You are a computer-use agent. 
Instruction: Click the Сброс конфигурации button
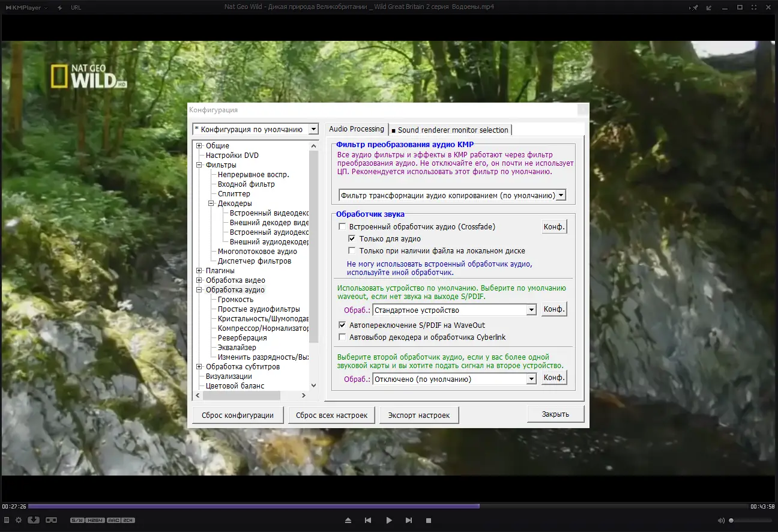238,415
